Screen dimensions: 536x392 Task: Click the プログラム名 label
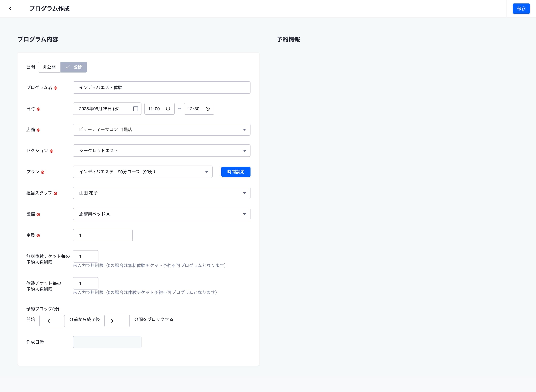point(39,88)
